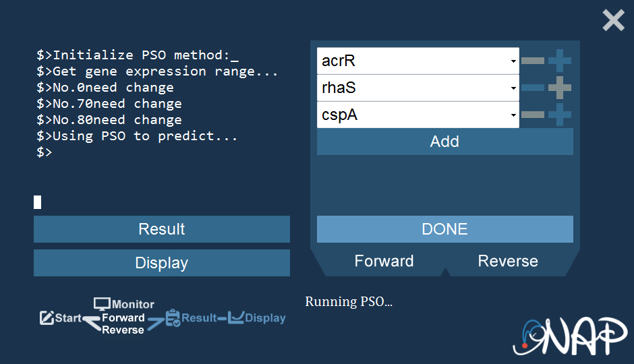Click the DONE button

444,229
